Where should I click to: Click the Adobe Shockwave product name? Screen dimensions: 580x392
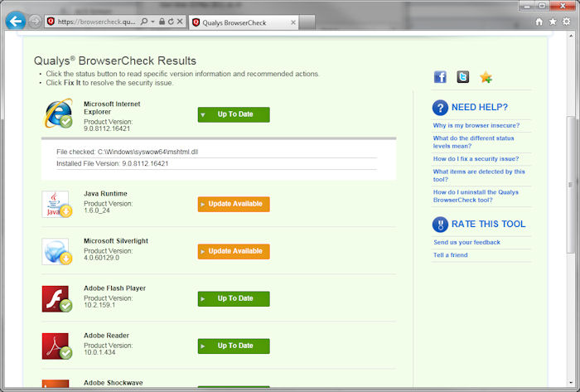(114, 383)
